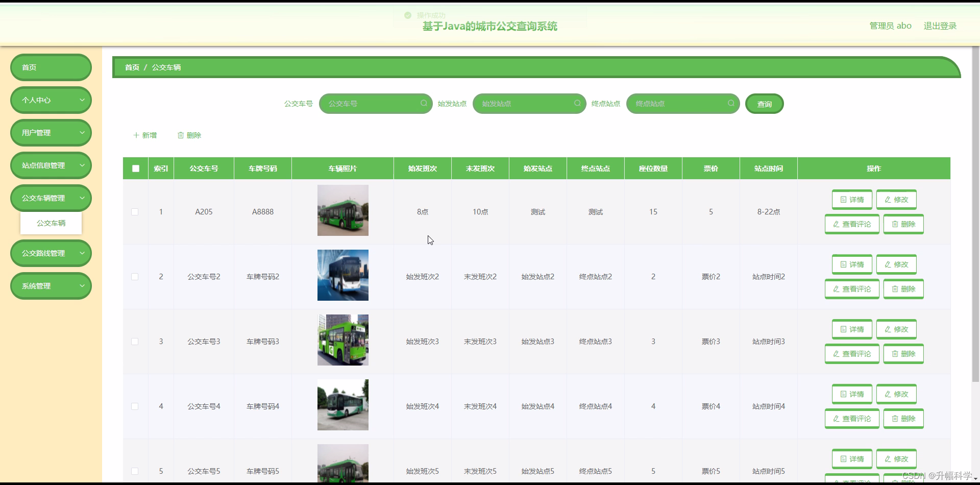
Task: Click the bus photo thumbnail on row 2
Action: (x=342, y=275)
